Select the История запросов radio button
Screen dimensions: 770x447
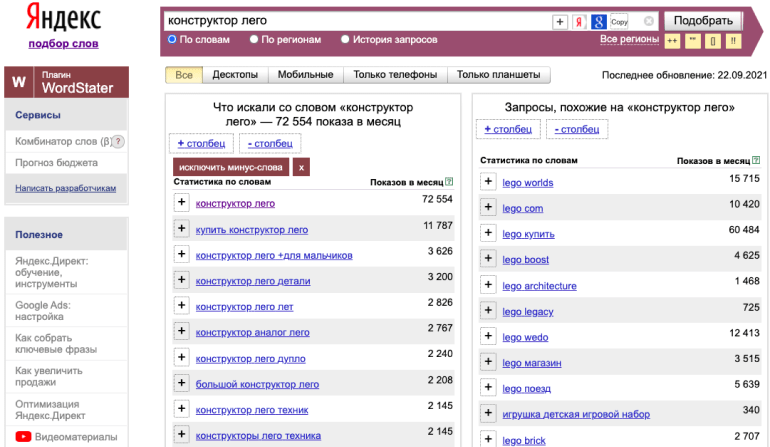[x=345, y=39]
